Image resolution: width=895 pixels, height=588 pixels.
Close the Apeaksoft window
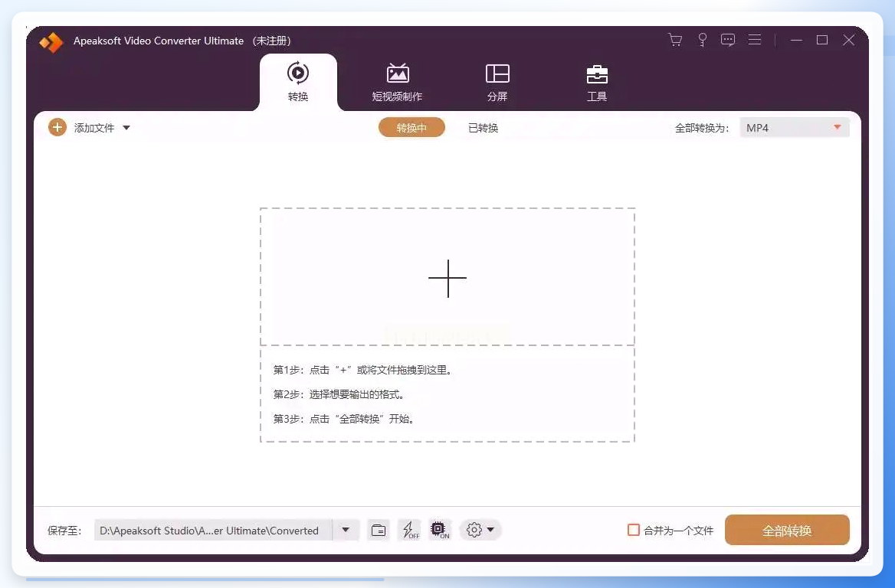(x=849, y=40)
